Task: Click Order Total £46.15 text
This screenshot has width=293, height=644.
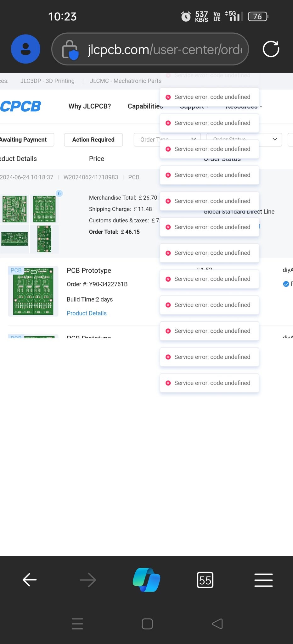Action: (x=114, y=232)
